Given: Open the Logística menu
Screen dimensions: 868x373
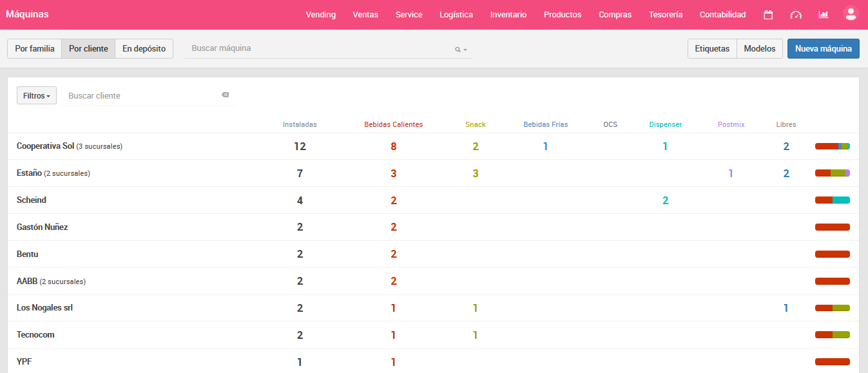Looking at the screenshot, I should coord(456,15).
